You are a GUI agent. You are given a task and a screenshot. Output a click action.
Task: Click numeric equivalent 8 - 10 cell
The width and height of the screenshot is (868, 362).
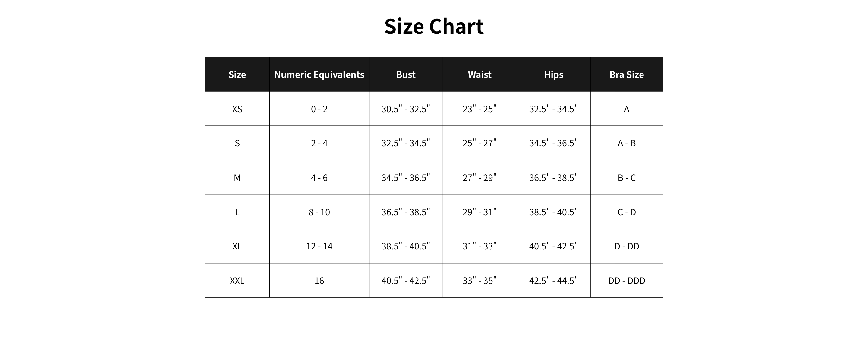pyautogui.click(x=319, y=212)
